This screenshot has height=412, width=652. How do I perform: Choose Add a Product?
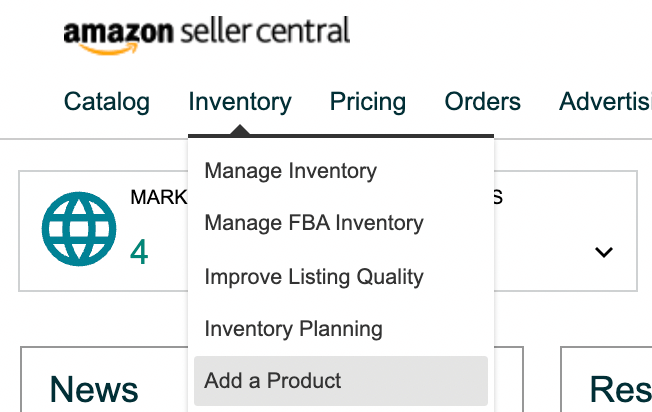273,380
